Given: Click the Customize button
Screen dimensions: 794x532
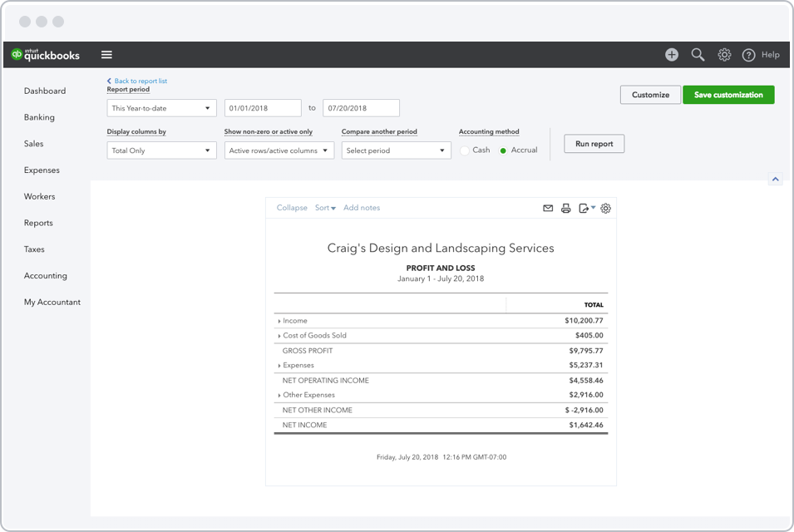Looking at the screenshot, I should (x=650, y=95).
